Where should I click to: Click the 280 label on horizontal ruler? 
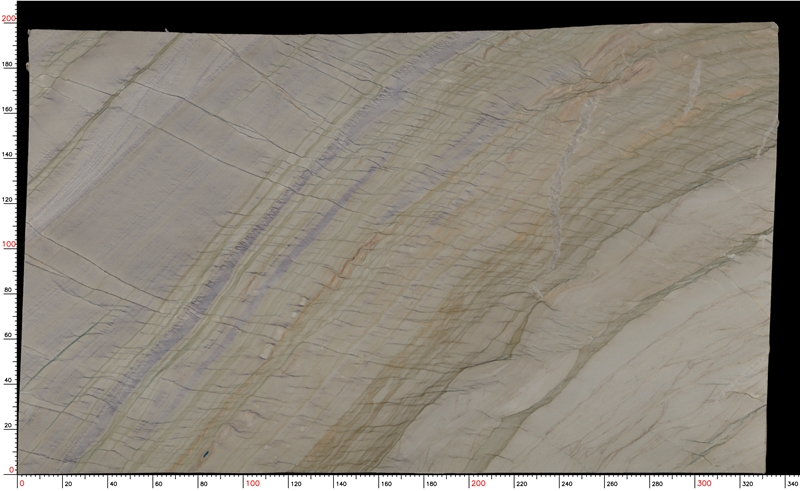[657, 483]
